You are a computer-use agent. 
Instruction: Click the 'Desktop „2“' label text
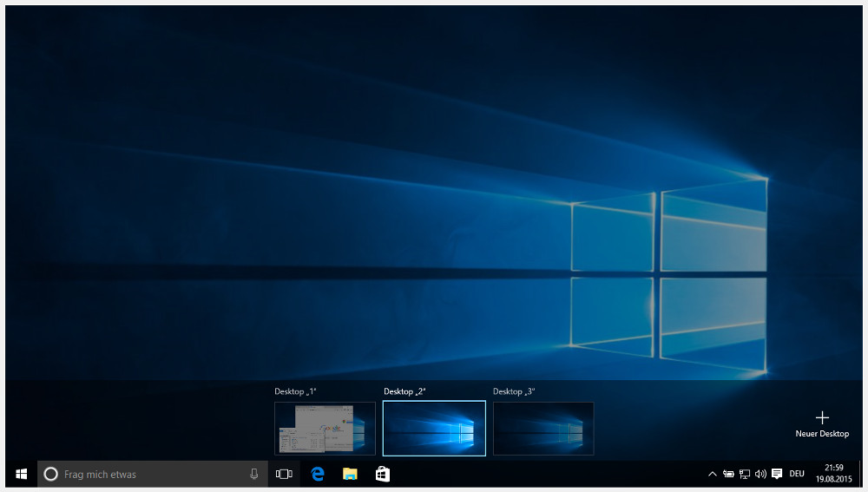point(404,392)
